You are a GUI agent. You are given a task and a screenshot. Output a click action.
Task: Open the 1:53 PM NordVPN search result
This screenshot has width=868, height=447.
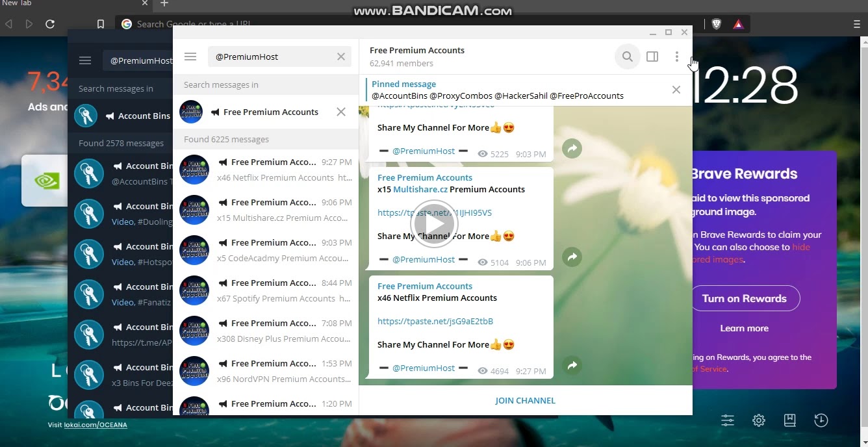point(266,371)
